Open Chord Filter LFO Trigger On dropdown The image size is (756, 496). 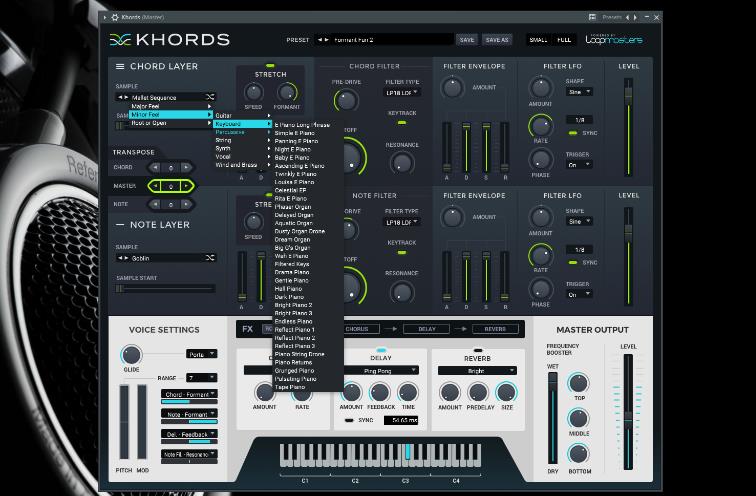[x=579, y=165]
